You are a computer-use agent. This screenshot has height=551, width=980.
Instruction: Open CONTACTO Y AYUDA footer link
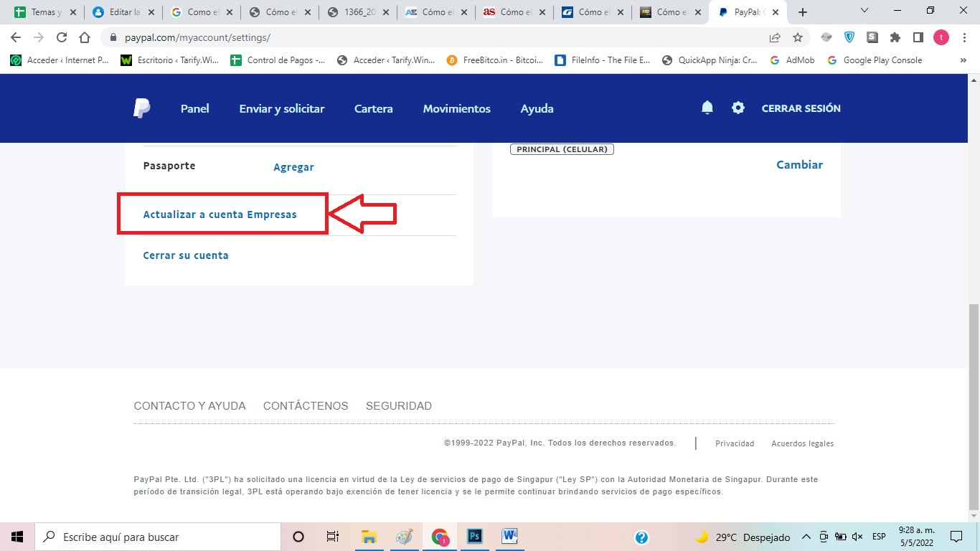point(189,405)
